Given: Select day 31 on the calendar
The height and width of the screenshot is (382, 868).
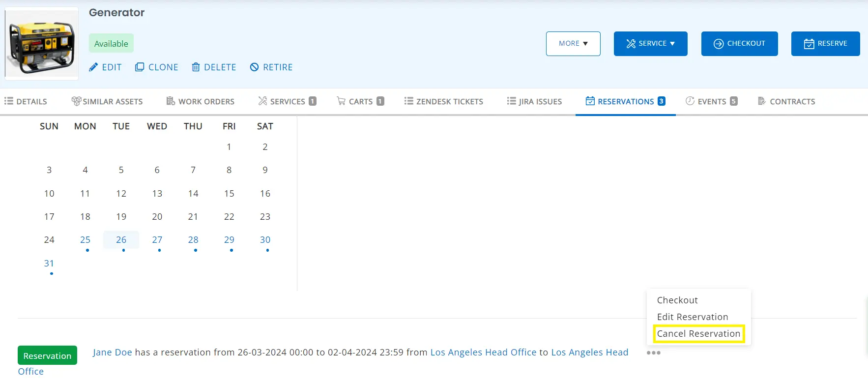Looking at the screenshot, I should click(x=49, y=264).
